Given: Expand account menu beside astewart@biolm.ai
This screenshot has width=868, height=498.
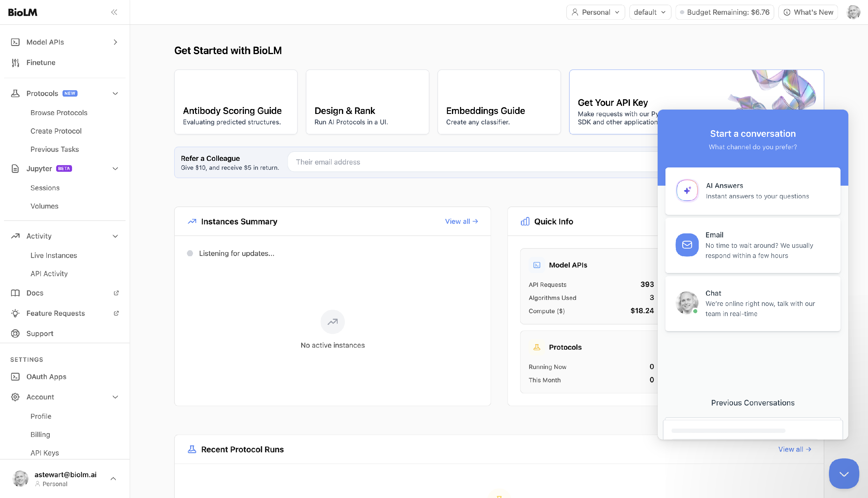Looking at the screenshot, I should click(x=113, y=479).
